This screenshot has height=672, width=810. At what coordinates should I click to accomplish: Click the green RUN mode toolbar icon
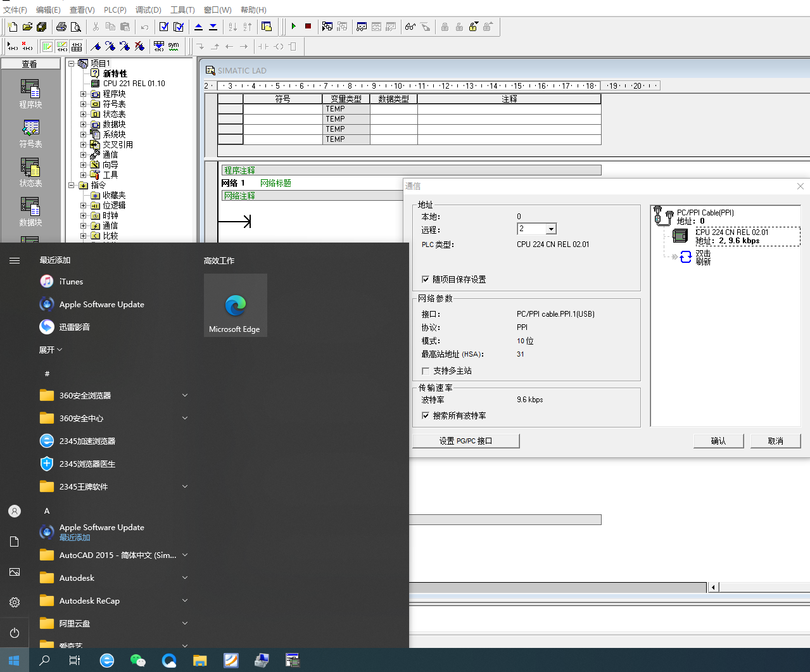point(294,27)
